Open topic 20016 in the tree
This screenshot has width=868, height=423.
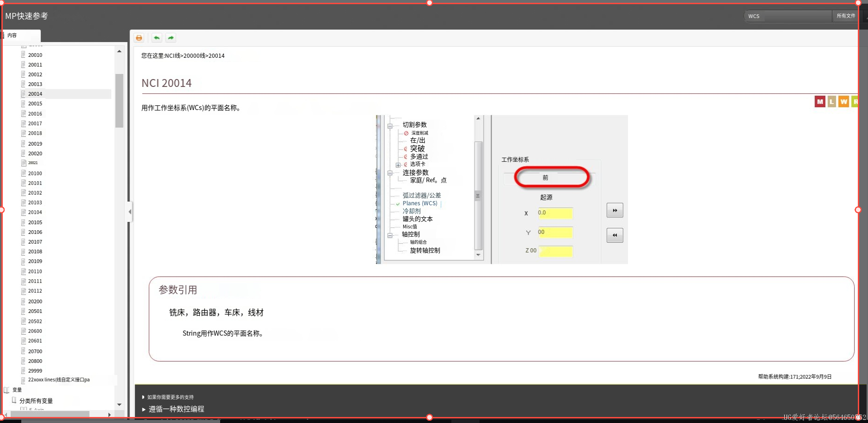[x=35, y=114]
